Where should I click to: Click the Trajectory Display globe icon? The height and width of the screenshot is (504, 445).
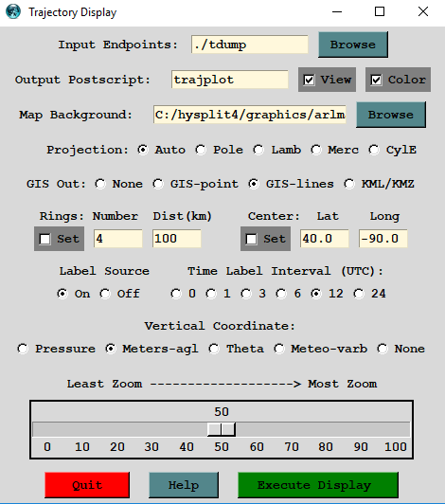point(13,12)
